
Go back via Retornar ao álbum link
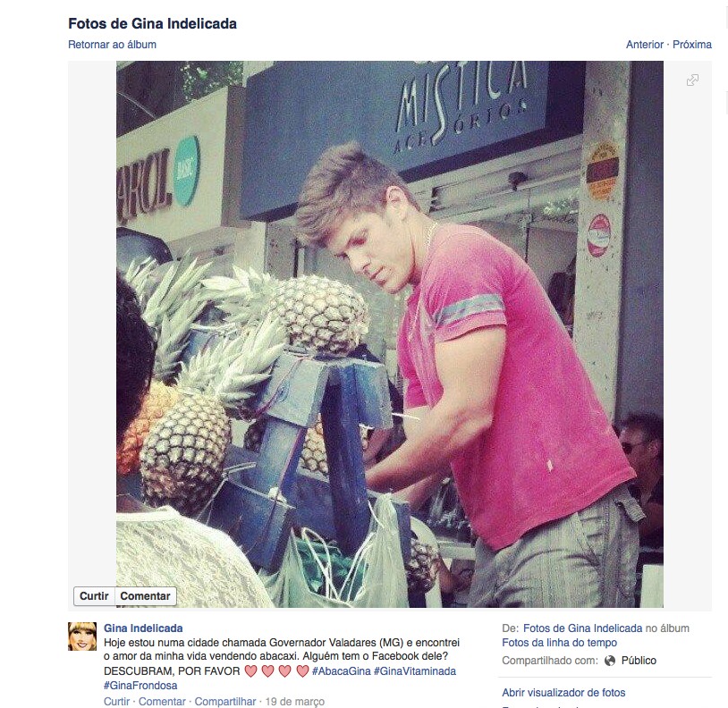pyautogui.click(x=112, y=45)
